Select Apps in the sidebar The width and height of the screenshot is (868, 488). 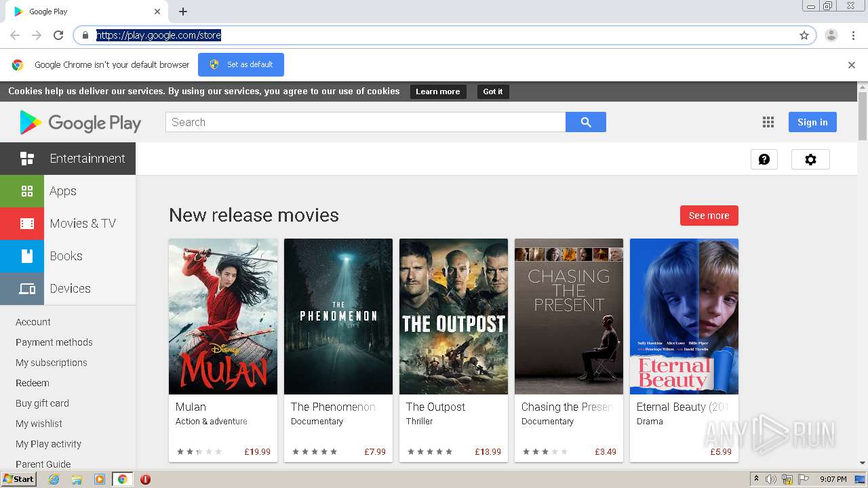pos(68,191)
